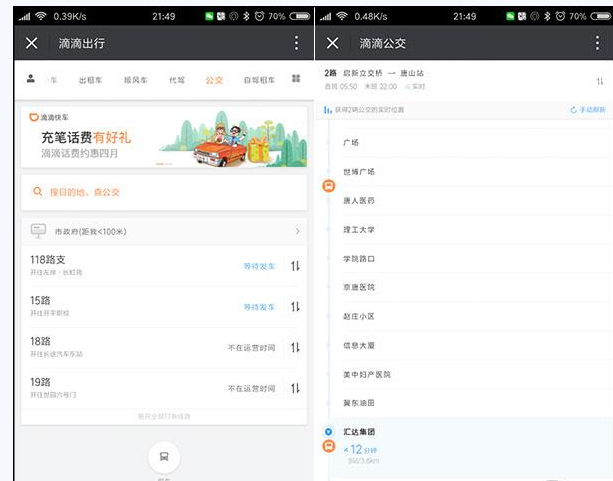The image size is (613, 481).
Task: Open the user profile icon
Action: pyautogui.click(x=31, y=79)
